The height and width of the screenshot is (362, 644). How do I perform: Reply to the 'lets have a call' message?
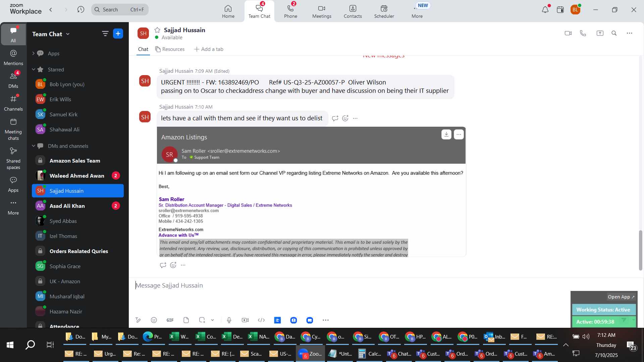pos(335,118)
